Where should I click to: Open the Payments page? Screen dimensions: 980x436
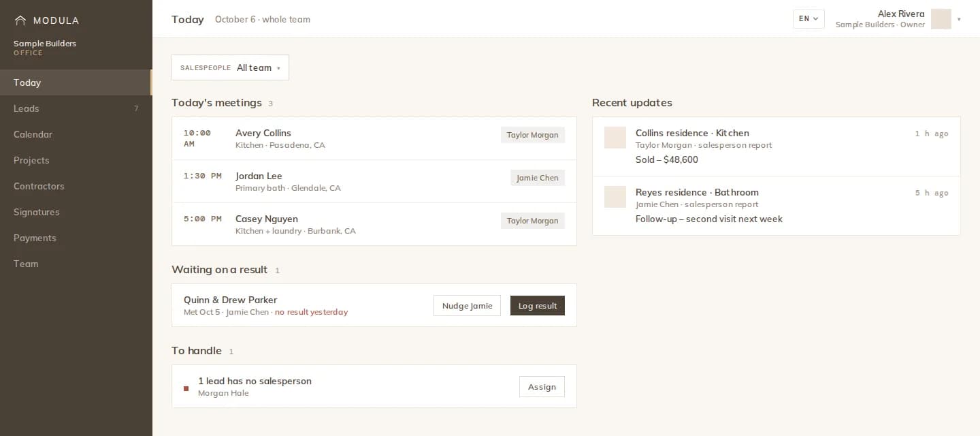(76, 238)
